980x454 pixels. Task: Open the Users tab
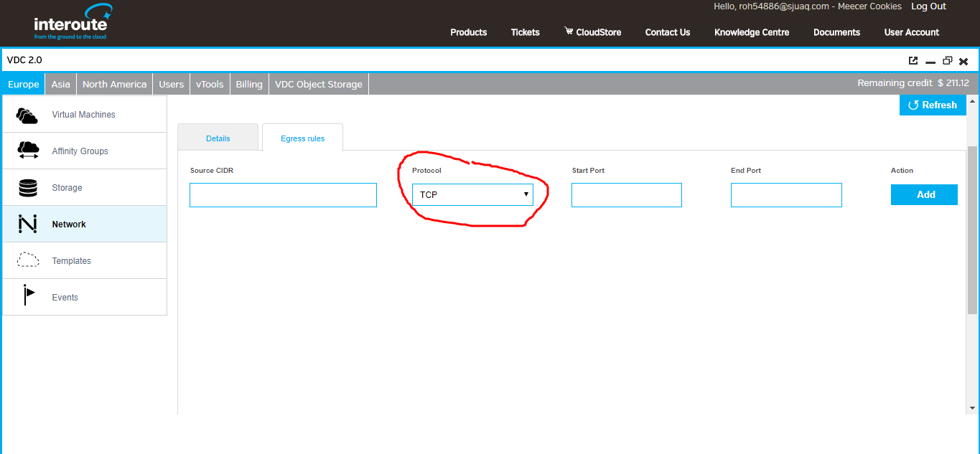[171, 84]
